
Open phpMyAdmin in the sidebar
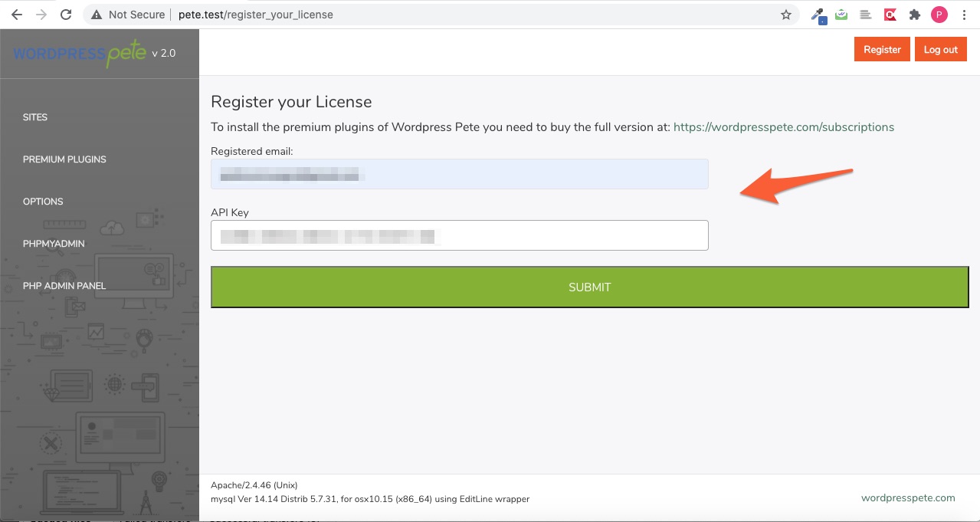(x=54, y=244)
